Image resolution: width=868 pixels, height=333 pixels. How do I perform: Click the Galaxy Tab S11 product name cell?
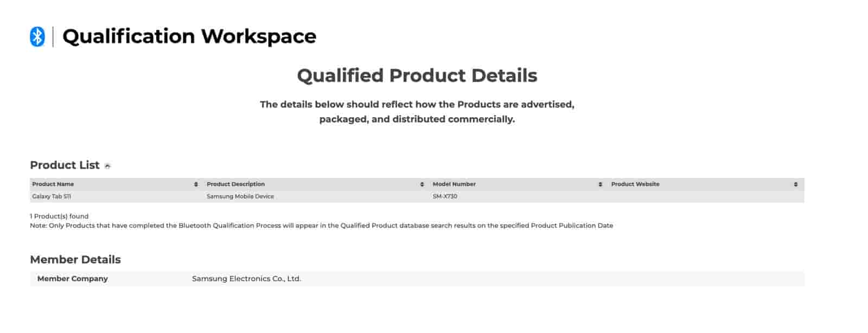pos(52,196)
